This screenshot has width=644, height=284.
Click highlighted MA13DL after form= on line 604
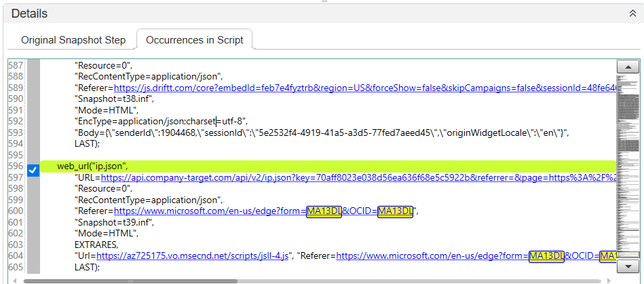[546, 255]
